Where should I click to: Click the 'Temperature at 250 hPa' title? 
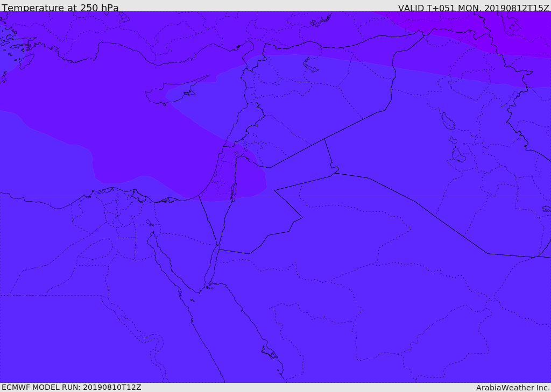(60, 8)
